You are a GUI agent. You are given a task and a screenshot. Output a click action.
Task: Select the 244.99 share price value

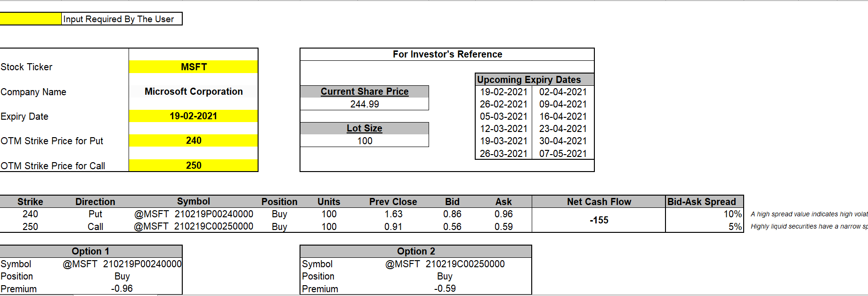[365, 104]
